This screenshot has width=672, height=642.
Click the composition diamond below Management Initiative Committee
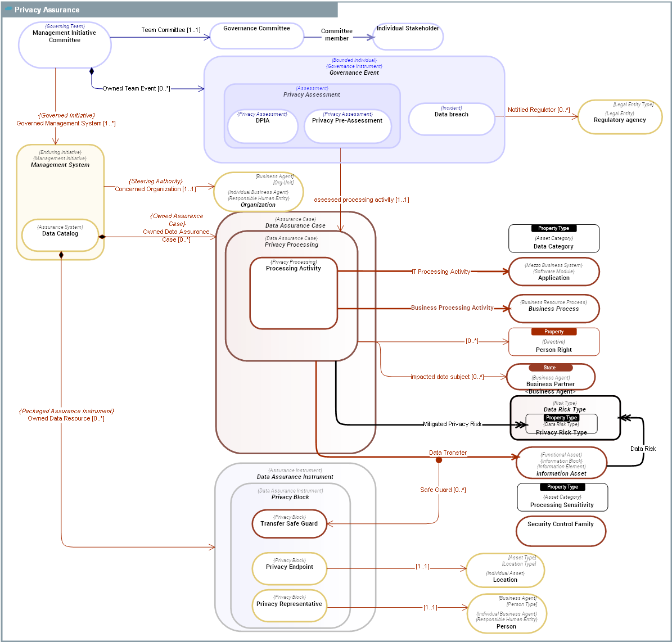[92, 71]
